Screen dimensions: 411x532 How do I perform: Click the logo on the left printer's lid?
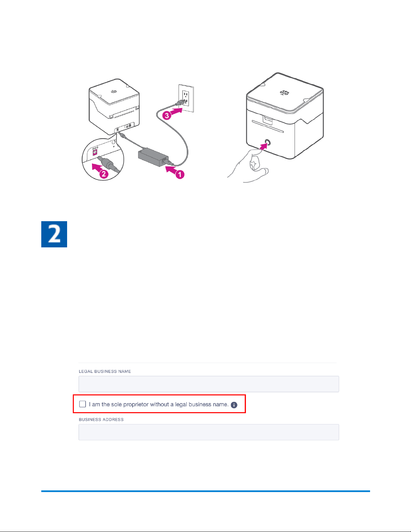coord(114,90)
